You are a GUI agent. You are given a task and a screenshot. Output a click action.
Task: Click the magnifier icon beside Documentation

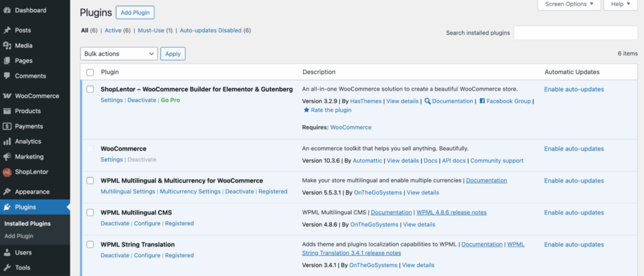point(428,101)
